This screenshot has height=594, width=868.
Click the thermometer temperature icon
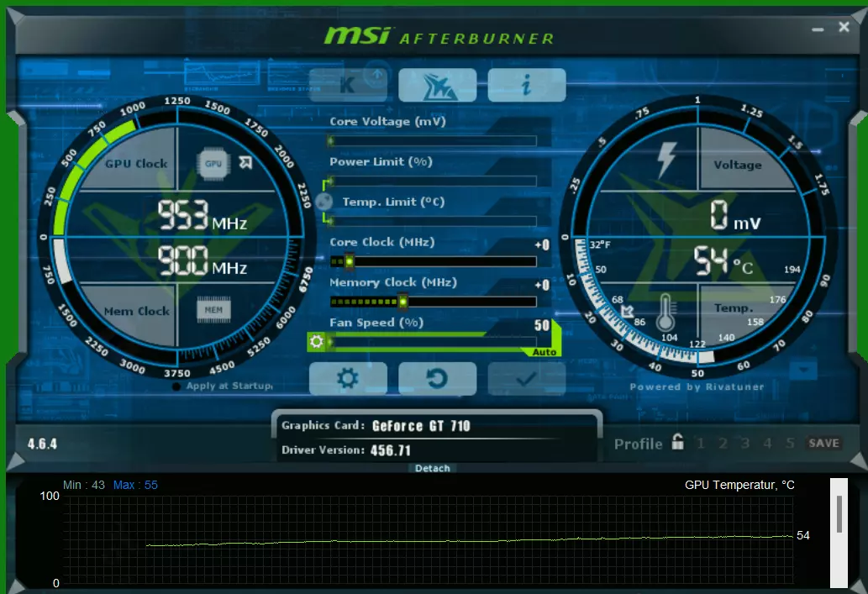click(665, 313)
